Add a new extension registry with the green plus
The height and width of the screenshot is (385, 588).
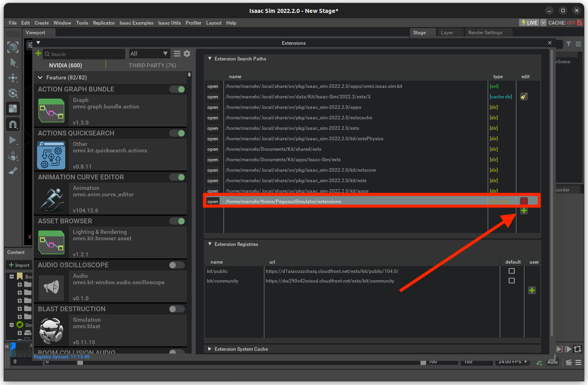click(x=532, y=290)
